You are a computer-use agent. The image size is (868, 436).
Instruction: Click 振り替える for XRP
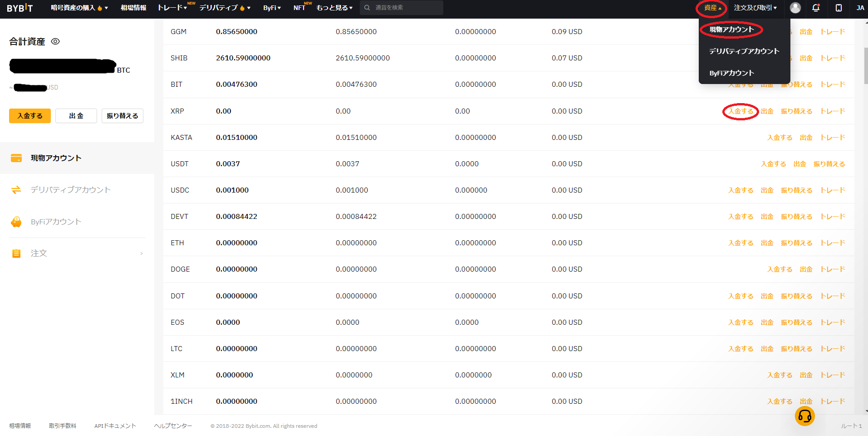pos(796,111)
